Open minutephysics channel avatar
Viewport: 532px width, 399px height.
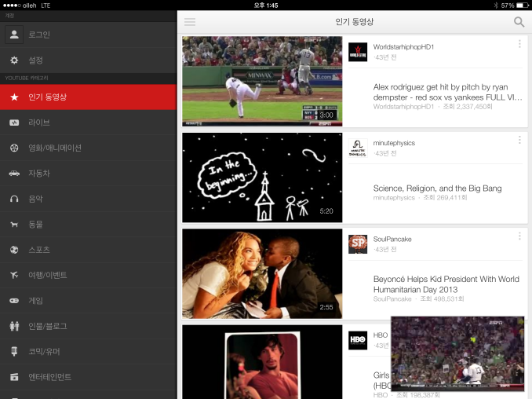pyautogui.click(x=358, y=148)
